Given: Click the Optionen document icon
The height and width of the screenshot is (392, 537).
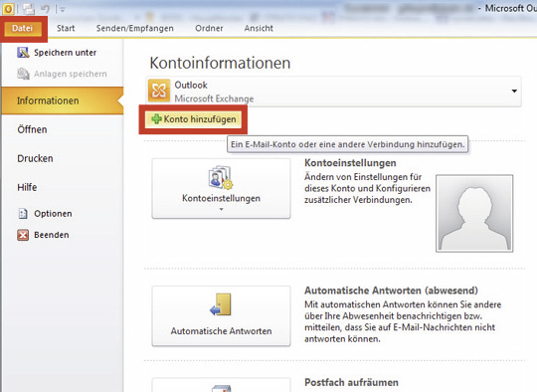Looking at the screenshot, I should tap(23, 214).
